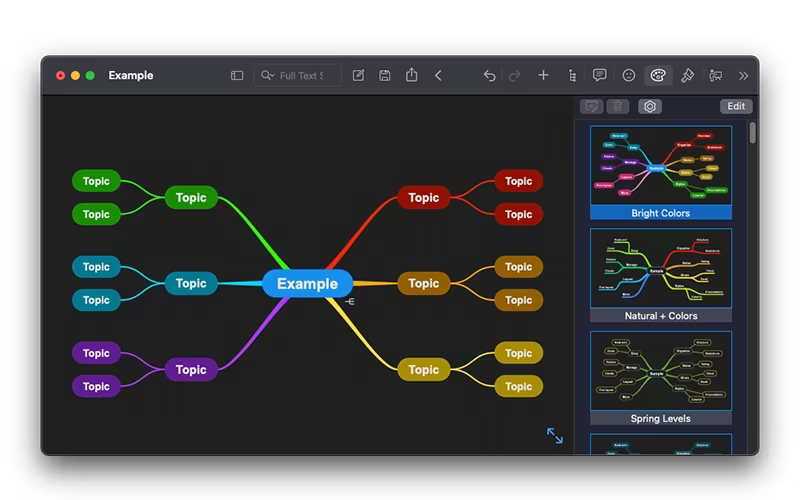Open the search options magnifier dropdown
The height and width of the screenshot is (500, 800).
[267, 76]
